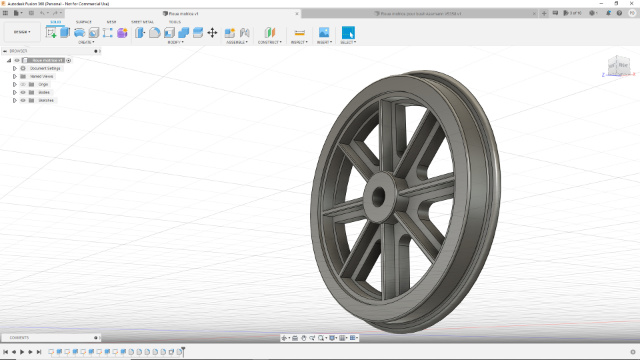Open the Construct menu dropdown
Image resolution: width=640 pixels, height=360 pixels.
click(270, 42)
